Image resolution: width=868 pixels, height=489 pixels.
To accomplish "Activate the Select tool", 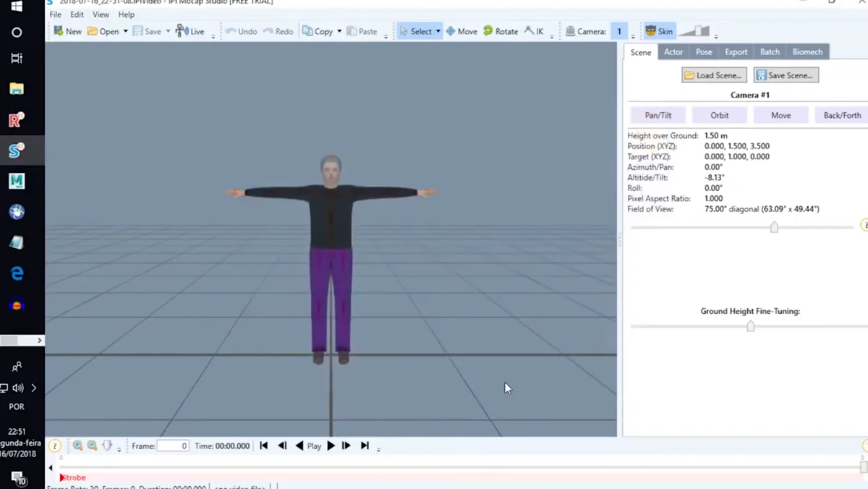I will click(415, 31).
